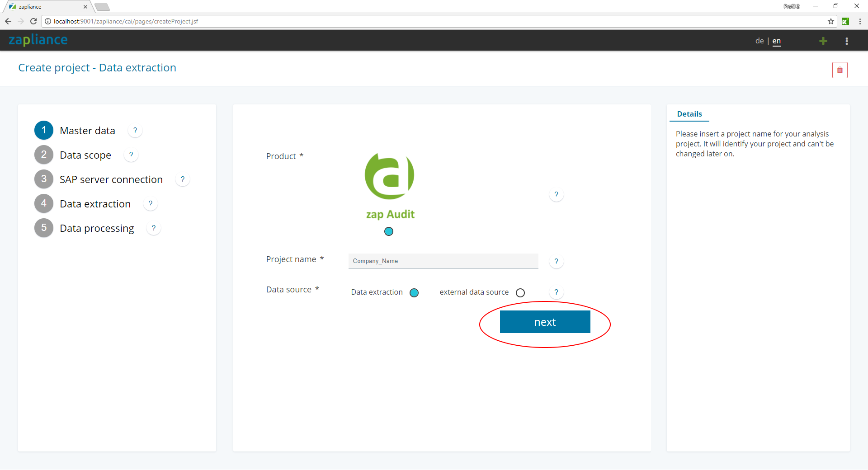
Task: Open help for Data processing step
Action: (154, 228)
